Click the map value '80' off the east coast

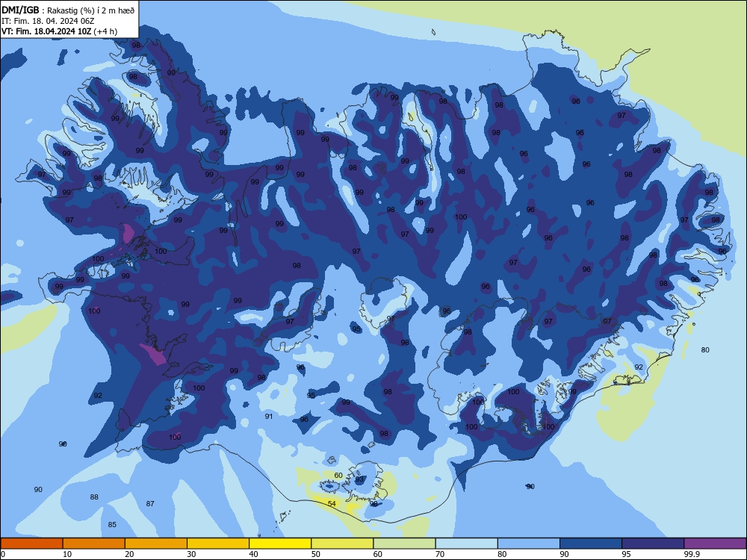(x=705, y=349)
